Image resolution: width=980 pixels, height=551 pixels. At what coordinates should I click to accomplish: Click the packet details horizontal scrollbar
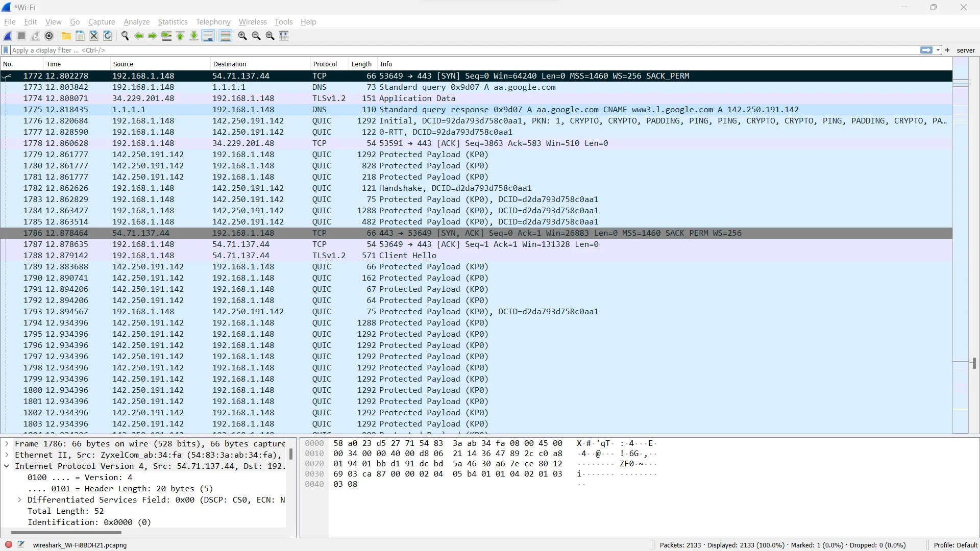tap(66, 533)
